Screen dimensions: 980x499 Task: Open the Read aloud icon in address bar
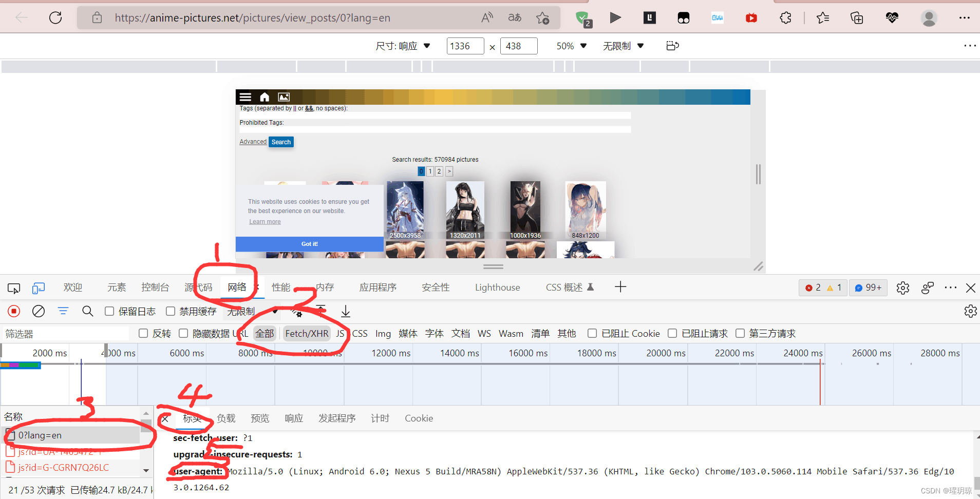tap(487, 18)
